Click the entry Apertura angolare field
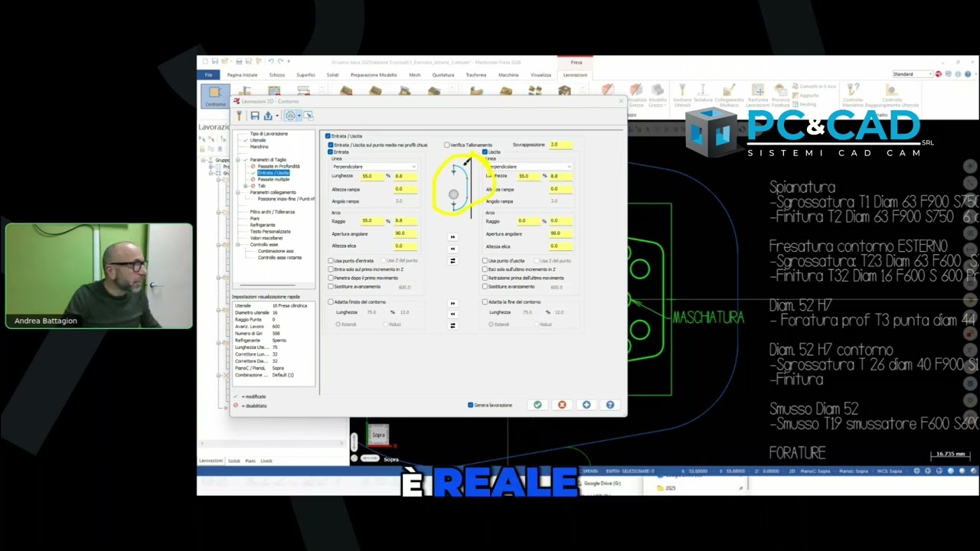Image resolution: width=980 pixels, height=551 pixels. pos(406,233)
